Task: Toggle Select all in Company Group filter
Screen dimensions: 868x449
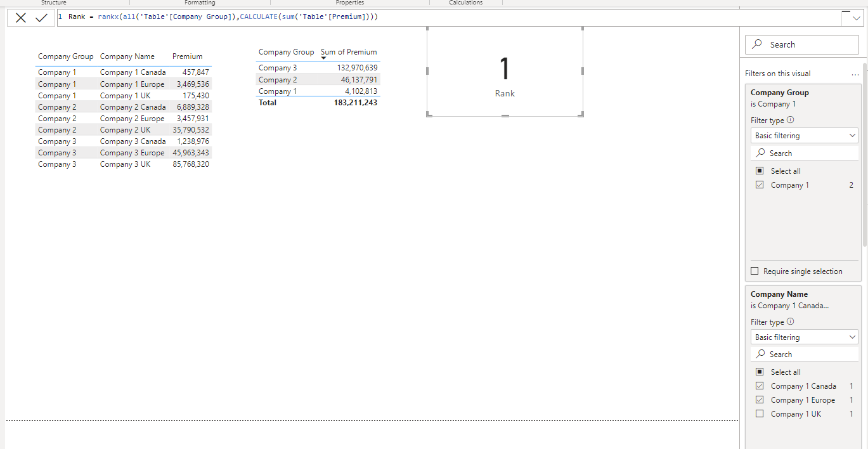Action: [760, 171]
